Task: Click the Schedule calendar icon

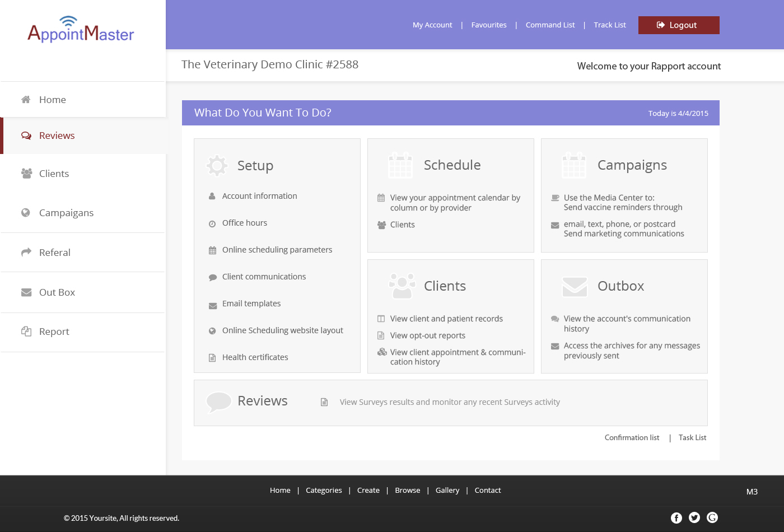Action: 400,165
